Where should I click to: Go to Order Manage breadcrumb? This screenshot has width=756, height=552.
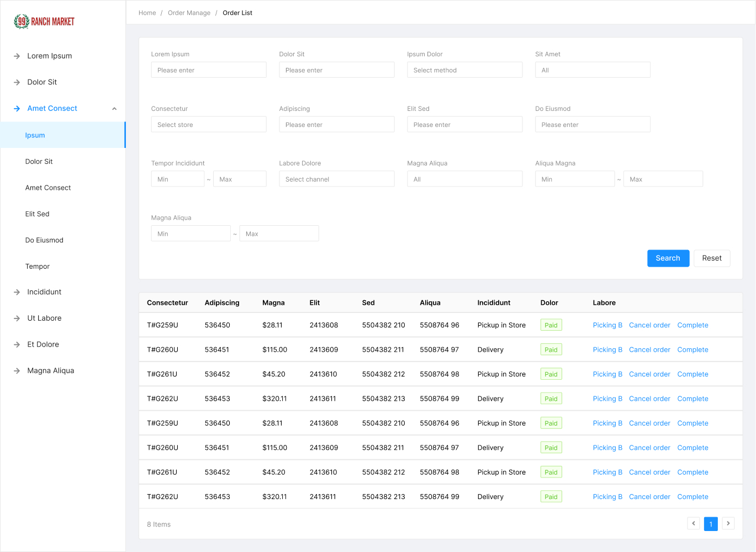point(189,13)
